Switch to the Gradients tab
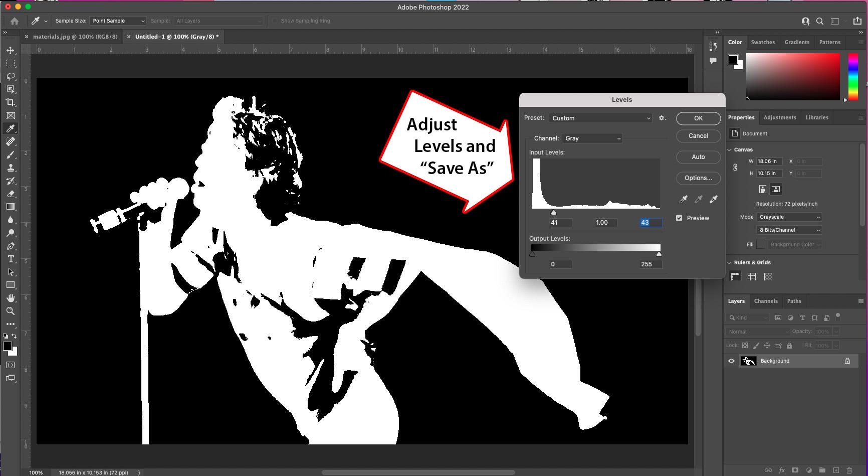The width and height of the screenshot is (868, 476). tap(797, 43)
